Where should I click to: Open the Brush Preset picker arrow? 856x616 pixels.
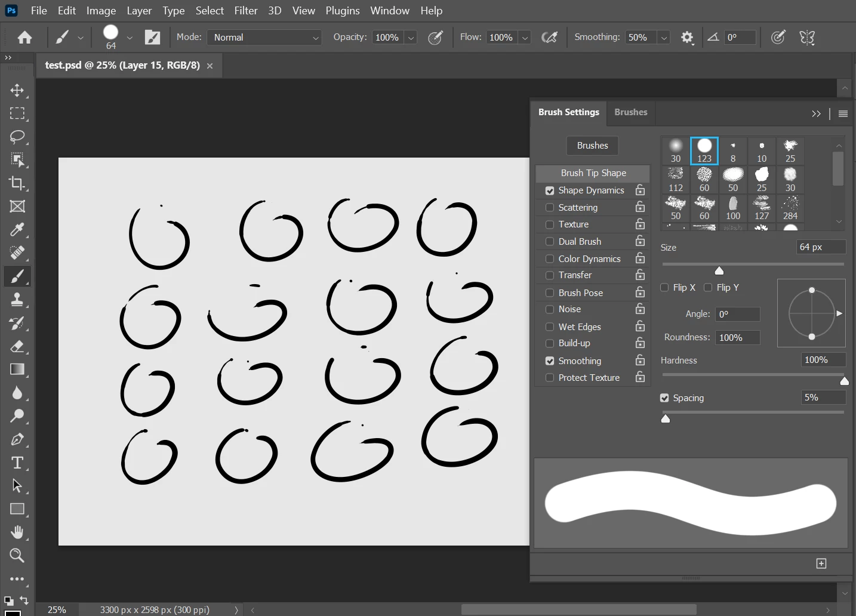tap(130, 38)
